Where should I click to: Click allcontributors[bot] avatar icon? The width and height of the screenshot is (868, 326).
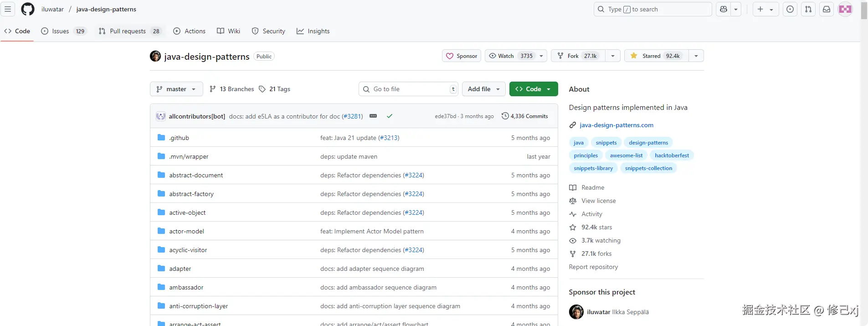pos(161,116)
